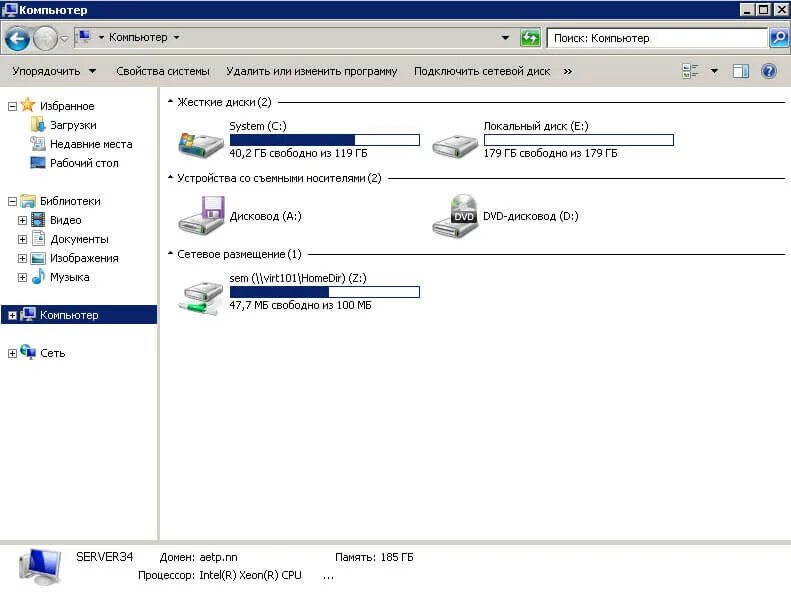Minimize the Компьютер window
791x592 pixels.
click(x=748, y=10)
